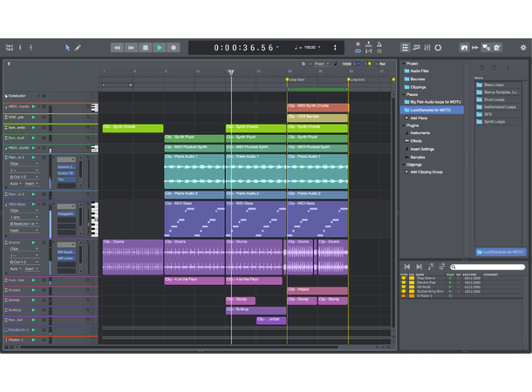Click the next chunk button

tap(419, 267)
